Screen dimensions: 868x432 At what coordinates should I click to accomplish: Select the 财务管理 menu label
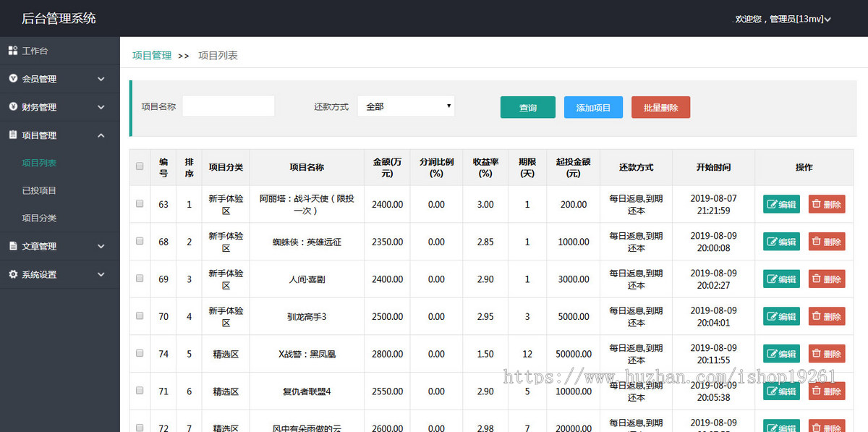(39, 107)
